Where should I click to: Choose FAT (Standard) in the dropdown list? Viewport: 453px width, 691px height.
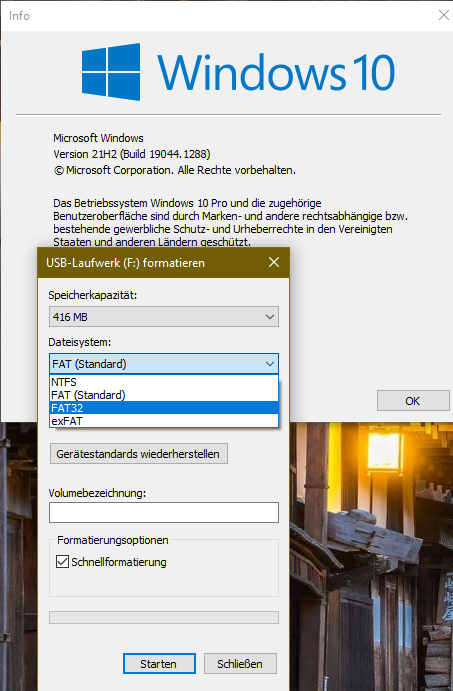point(163,395)
